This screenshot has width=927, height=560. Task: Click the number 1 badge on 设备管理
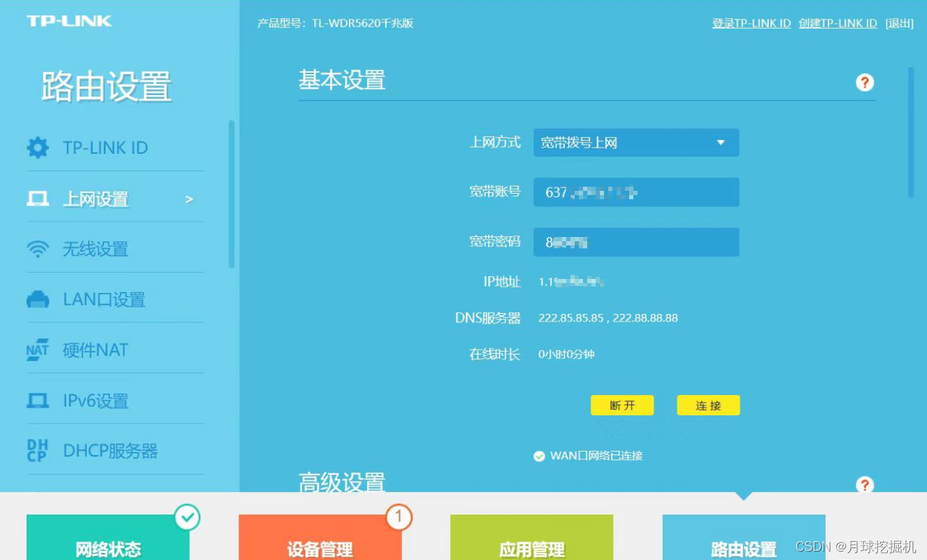[399, 518]
